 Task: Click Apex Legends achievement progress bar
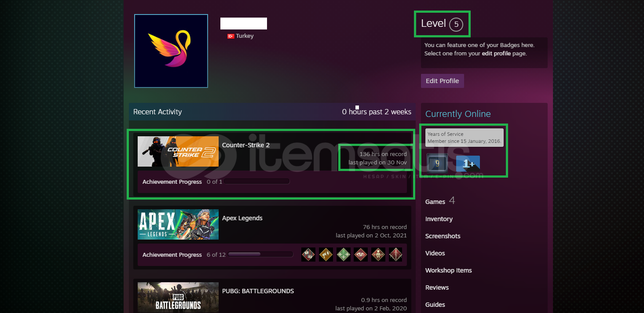(x=260, y=254)
